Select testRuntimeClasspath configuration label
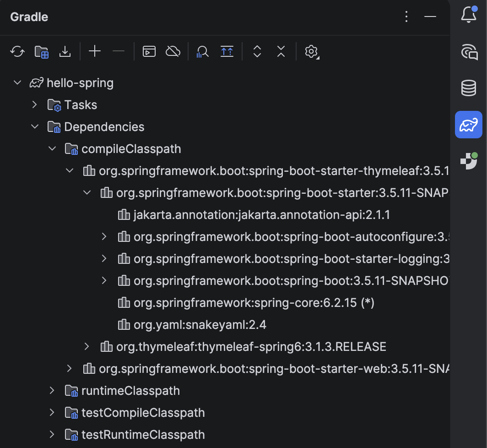 [143, 435]
